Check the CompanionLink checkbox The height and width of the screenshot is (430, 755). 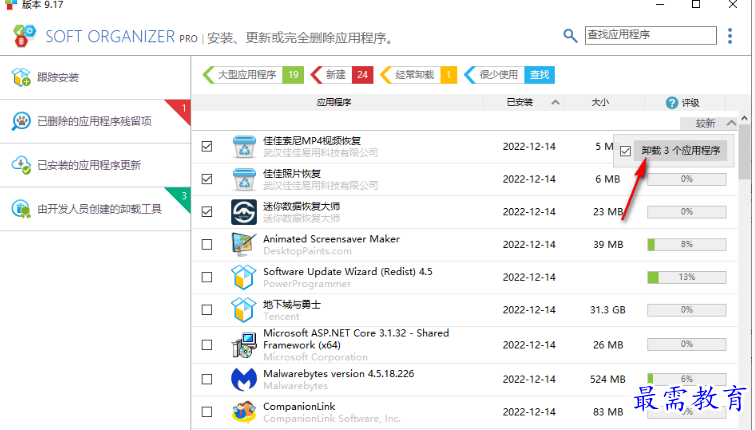point(207,412)
